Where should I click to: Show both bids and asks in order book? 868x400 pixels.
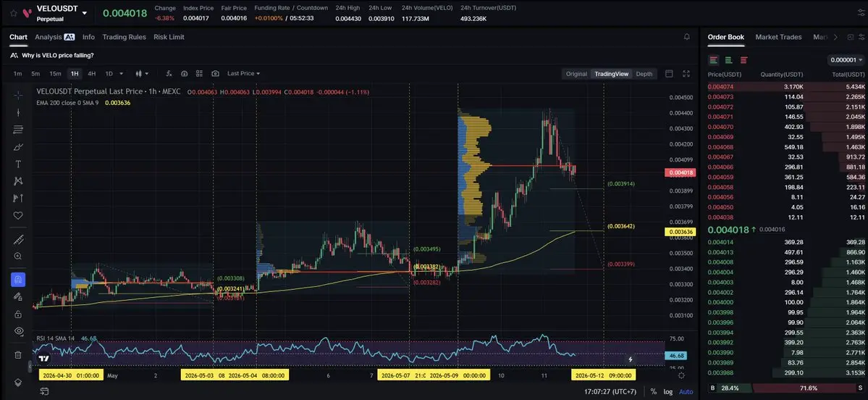[714, 60]
